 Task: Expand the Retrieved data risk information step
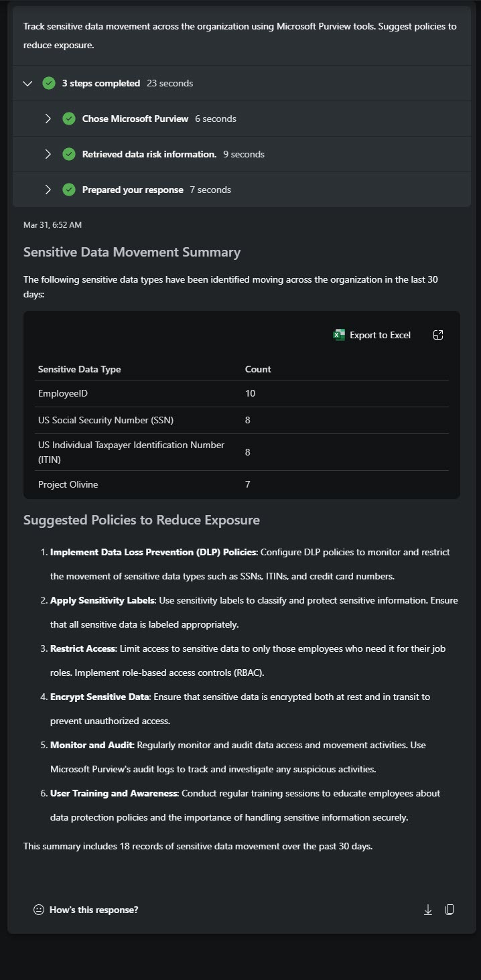tap(48, 154)
